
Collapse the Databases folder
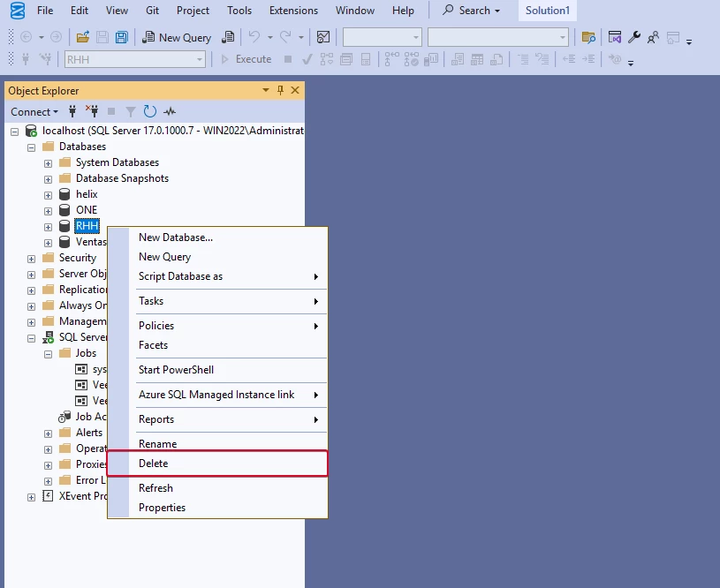click(31, 147)
